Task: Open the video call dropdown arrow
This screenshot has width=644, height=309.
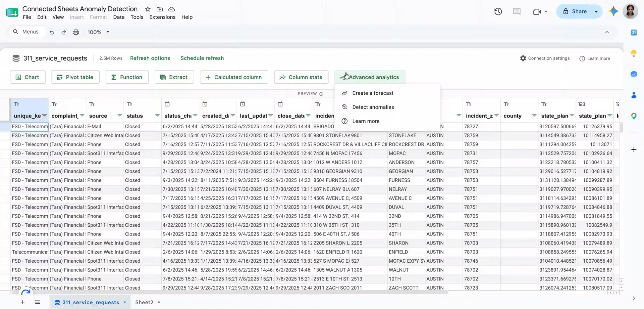Action: [546, 11]
